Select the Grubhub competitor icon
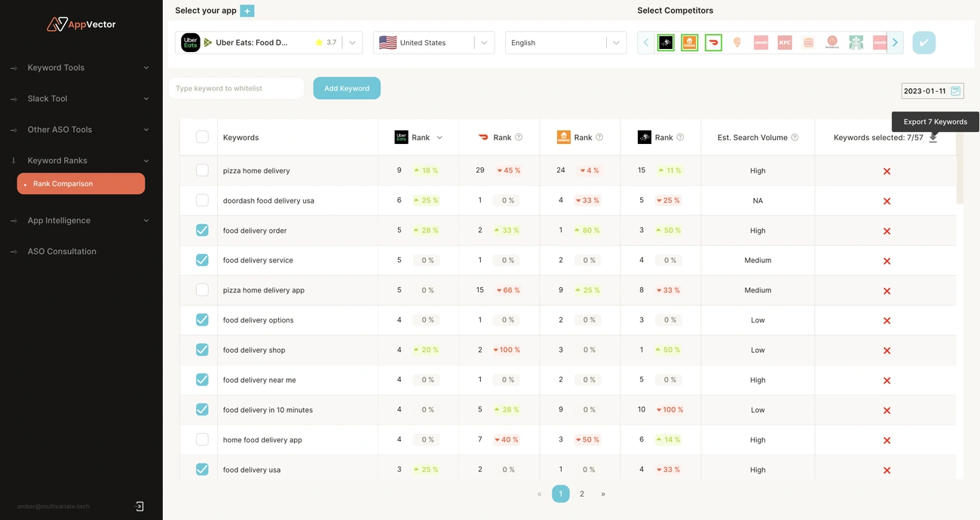Image resolution: width=980 pixels, height=520 pixels. tap(689, 42)
